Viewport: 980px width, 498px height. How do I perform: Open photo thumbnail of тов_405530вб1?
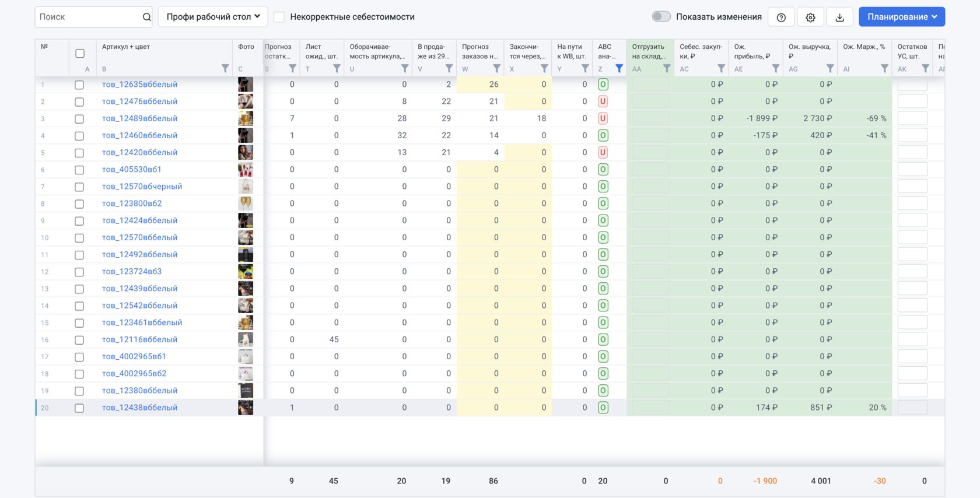pos(246,170)
